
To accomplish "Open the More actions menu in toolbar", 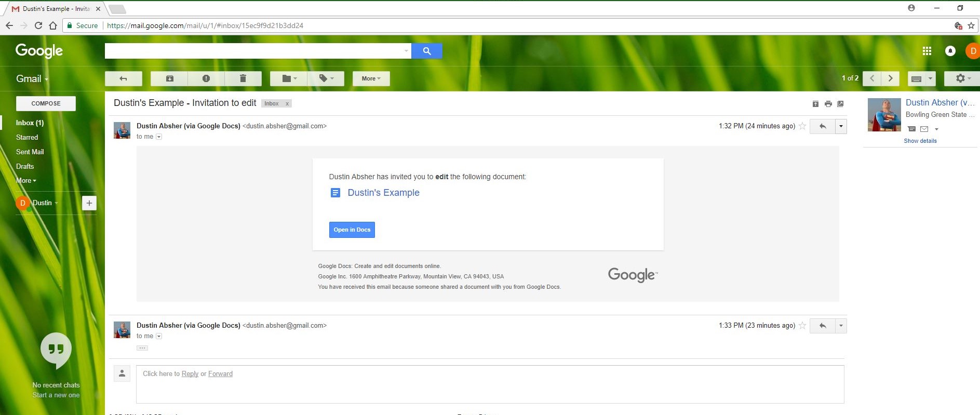I will tap(371, 78).
